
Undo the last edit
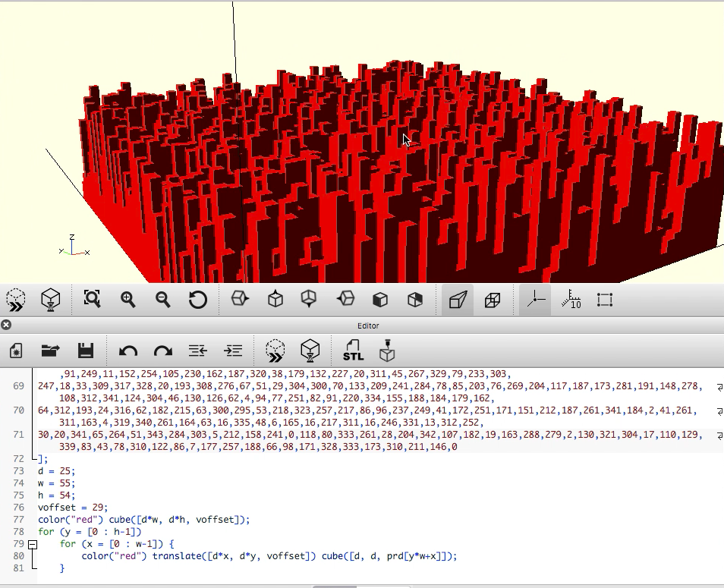[x=128, y=351]
